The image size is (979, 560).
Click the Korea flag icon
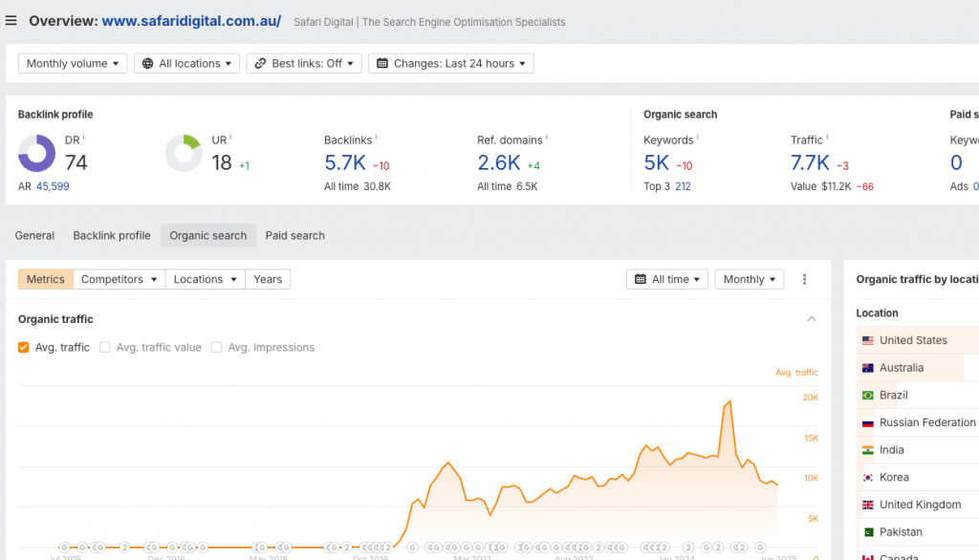pos(868,478)
